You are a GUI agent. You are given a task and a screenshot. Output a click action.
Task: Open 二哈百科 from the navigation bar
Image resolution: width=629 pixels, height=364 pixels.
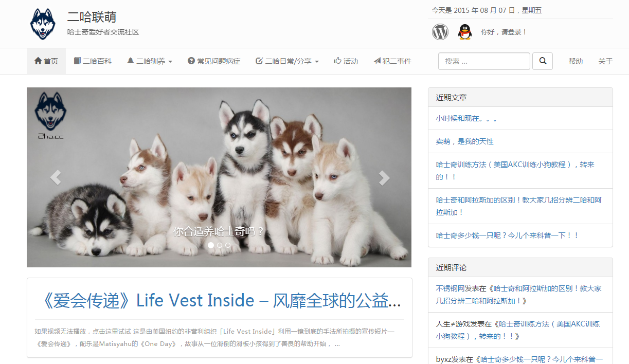93,61
